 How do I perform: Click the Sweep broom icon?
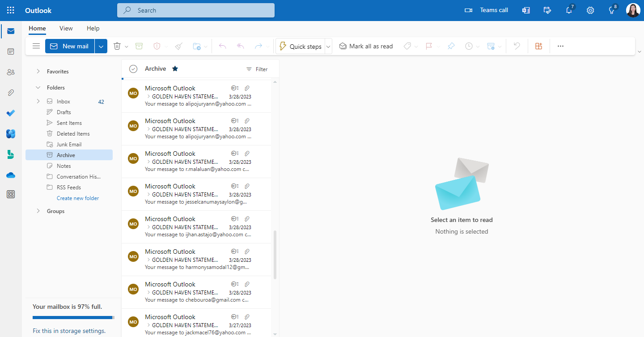pyautogui.click(x=178, y=46)
